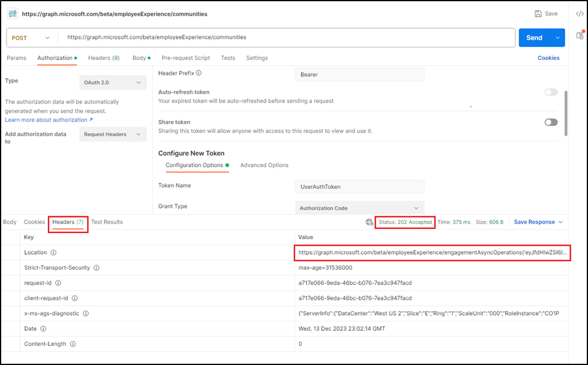This screenshot has height=365, width=588.
Task: Click the info icon next to request-id
Action: (58, 283)
